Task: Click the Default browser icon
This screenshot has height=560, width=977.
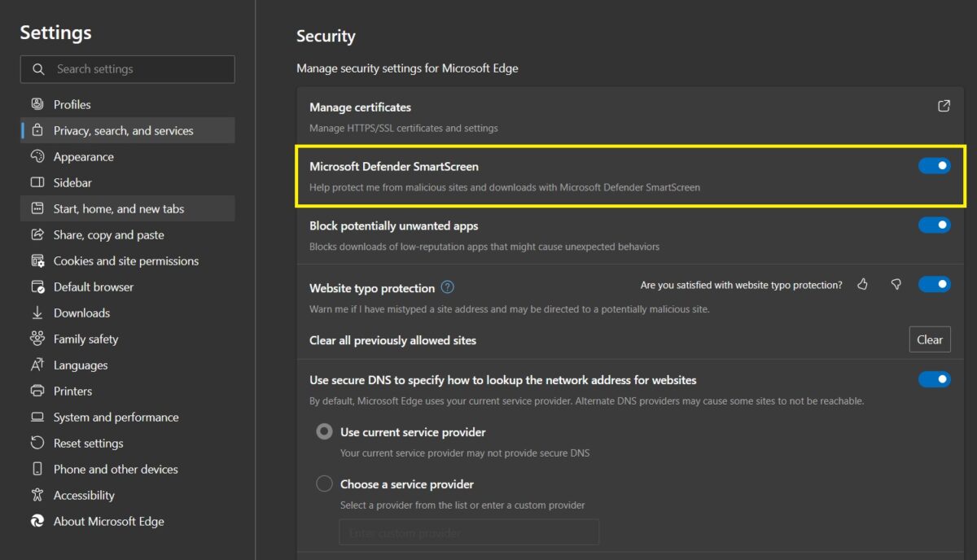Action: pyautogui.click(x=37, y=287)
